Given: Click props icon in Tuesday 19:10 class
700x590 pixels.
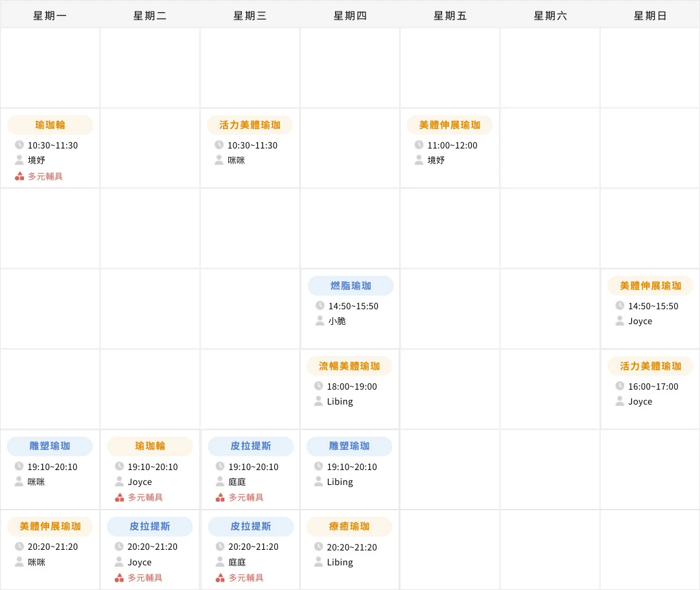Looking at the screenshot, I should [x=119, y=497].
